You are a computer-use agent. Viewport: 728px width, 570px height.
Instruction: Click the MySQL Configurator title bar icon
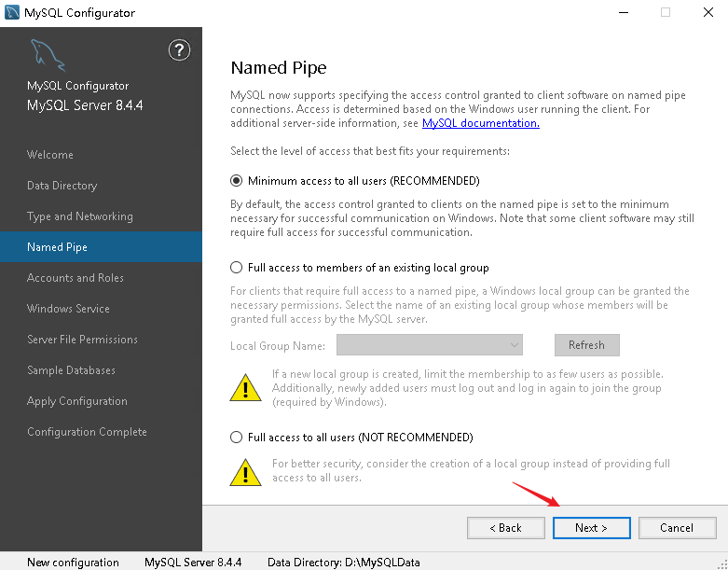(11, 12)
